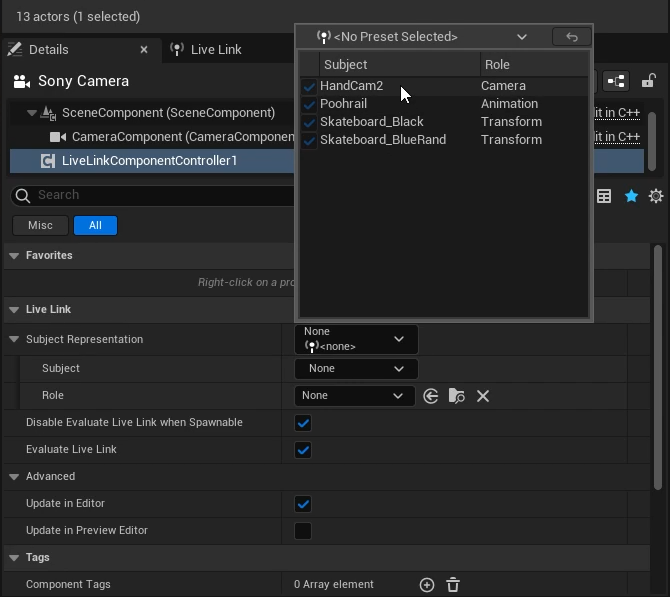670x597 pixels.
Task: Click the browse-to-asset folder icon beside Role
Action: pyautogui.click(x=456, y=396)
